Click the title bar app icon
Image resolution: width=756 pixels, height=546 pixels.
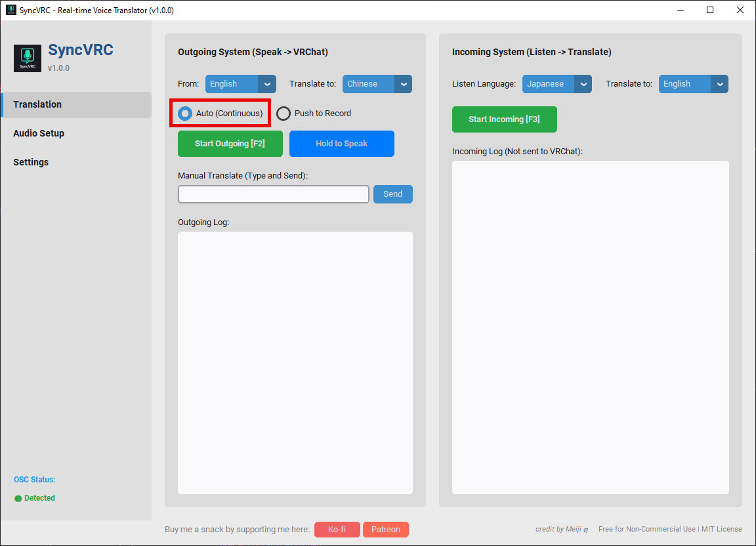pyautogui.click(x=10, y=10)
